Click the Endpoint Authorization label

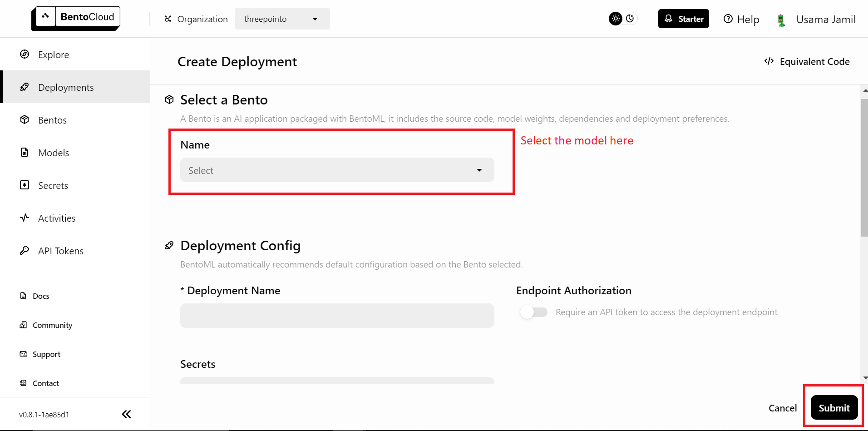coord(574,291)
